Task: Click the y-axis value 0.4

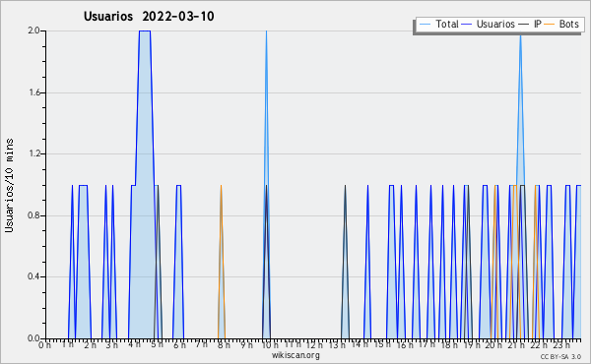Action: 34,276
